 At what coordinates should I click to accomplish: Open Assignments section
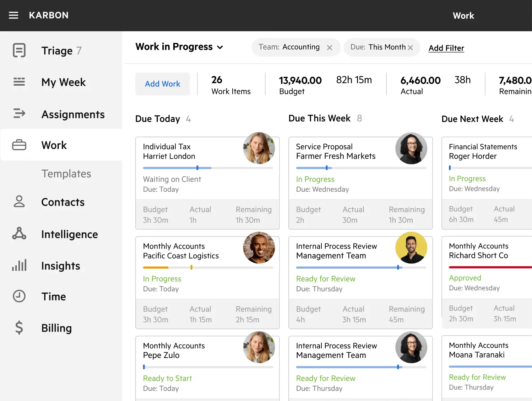73,114
